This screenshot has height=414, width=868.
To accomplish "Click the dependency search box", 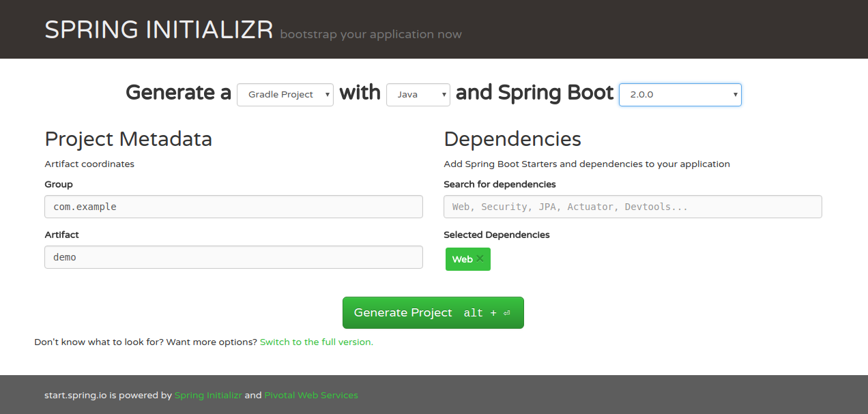I will click(633, 207).
